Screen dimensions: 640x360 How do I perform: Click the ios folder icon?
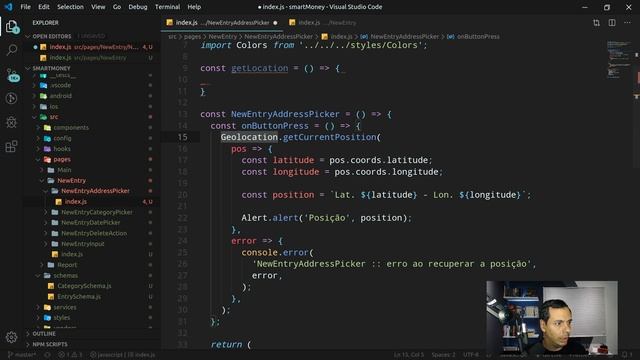[x=43, y=107]
